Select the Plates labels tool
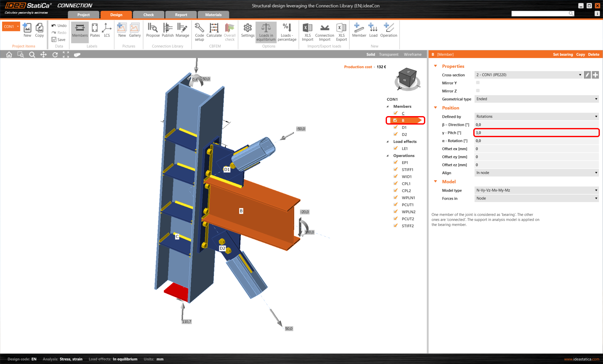603x364 pixels. [x=95, y=31]
